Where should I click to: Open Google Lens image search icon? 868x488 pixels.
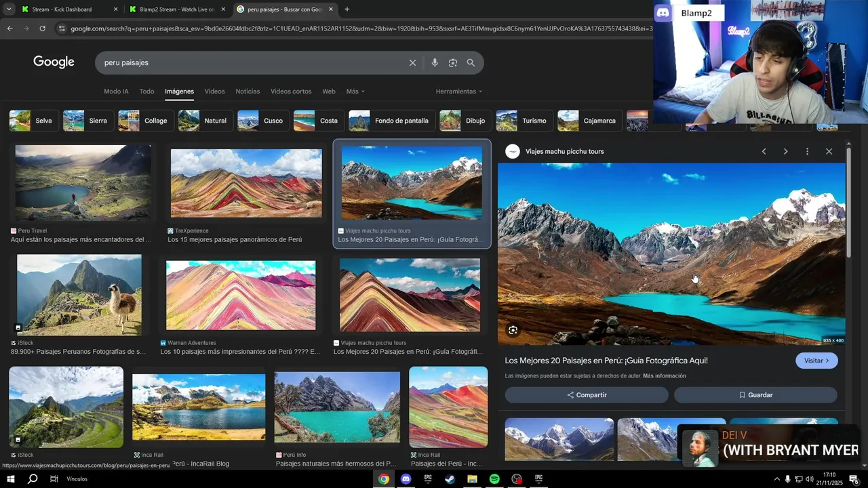pos(452,62)
